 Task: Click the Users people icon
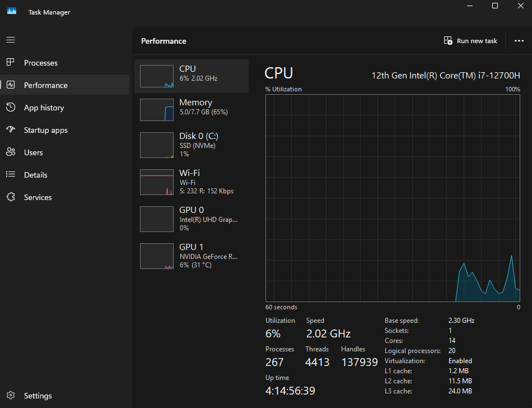(x=11, y=152)
